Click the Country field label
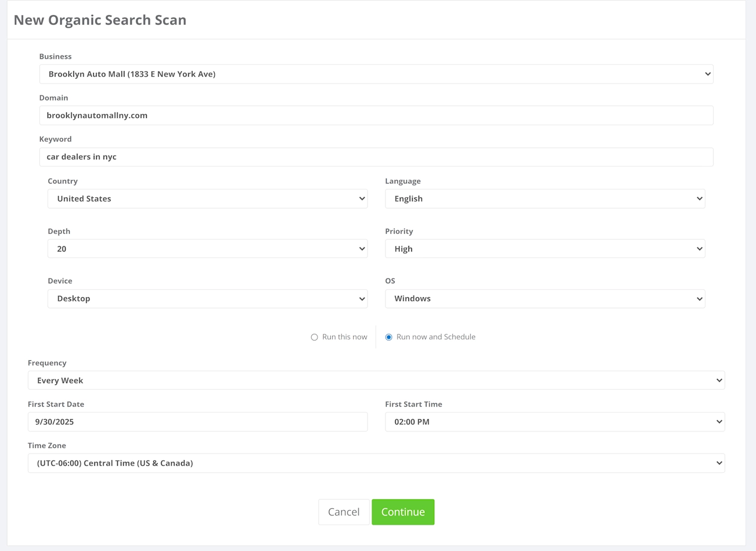This screenshot has height=551, width=756. coord(63,181)
